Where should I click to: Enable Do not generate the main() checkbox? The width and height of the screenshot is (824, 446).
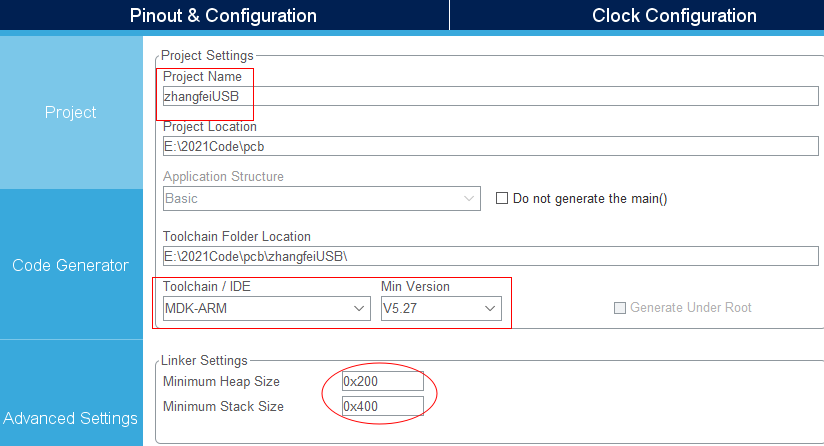502,198
